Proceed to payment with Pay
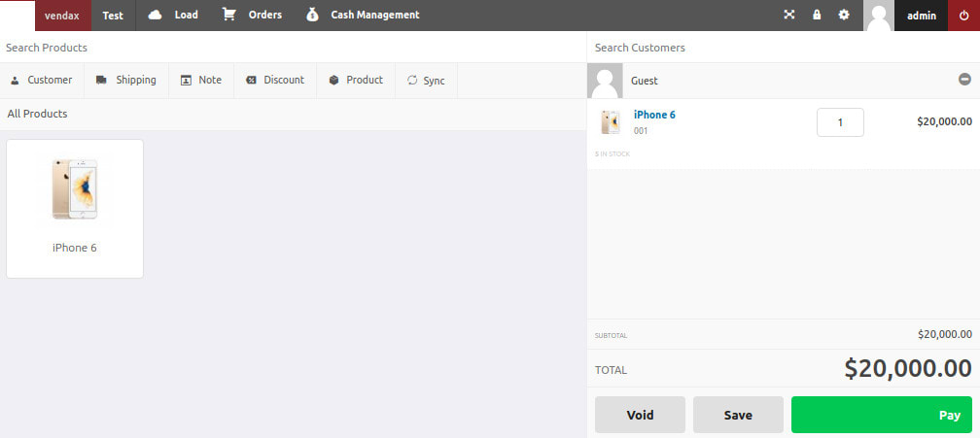 pos(882,415)
